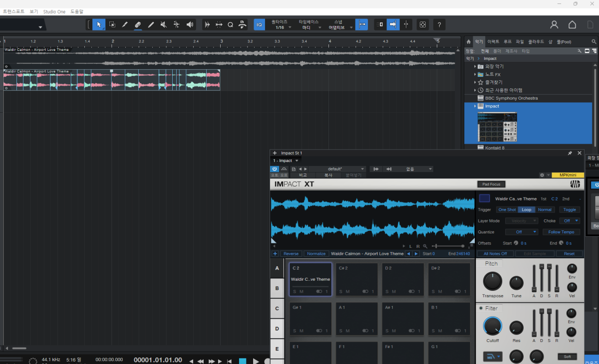Click the Cutoff filter knob
The image size is (599, 364).
492,327
